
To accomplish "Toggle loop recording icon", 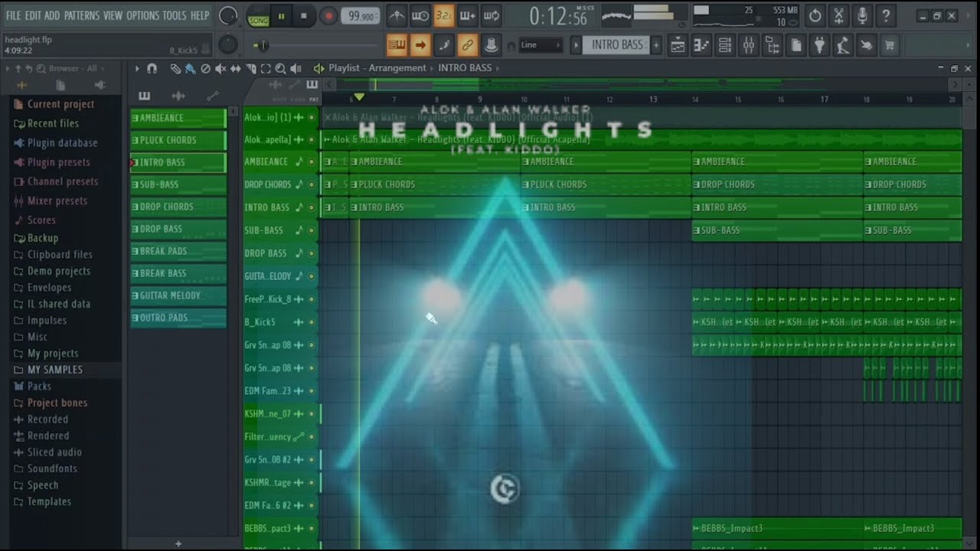I will (492, 15).
